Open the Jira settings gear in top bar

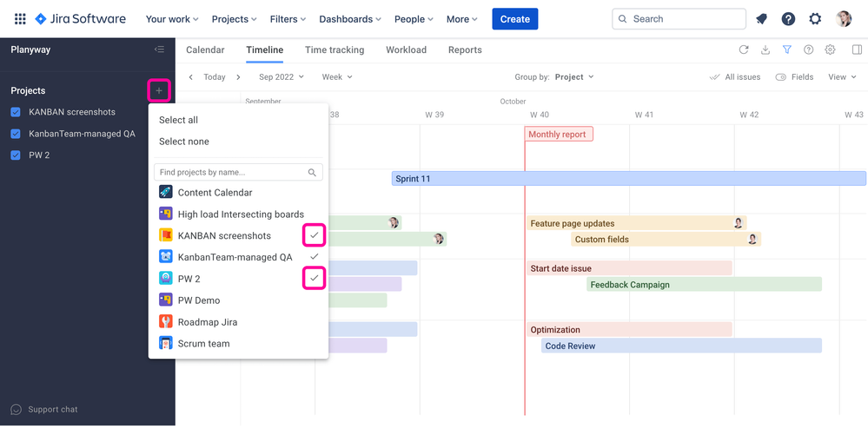[x=815, y=19]
